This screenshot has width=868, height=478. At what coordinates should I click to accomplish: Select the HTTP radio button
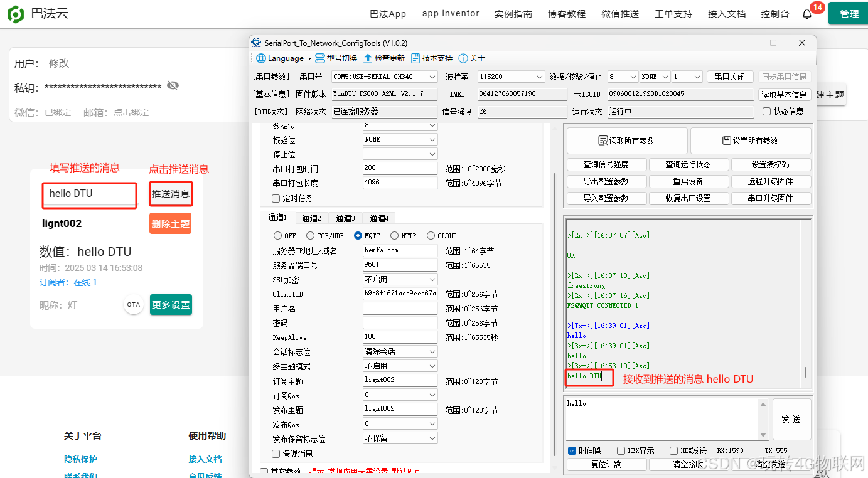[x=394, y=236]
